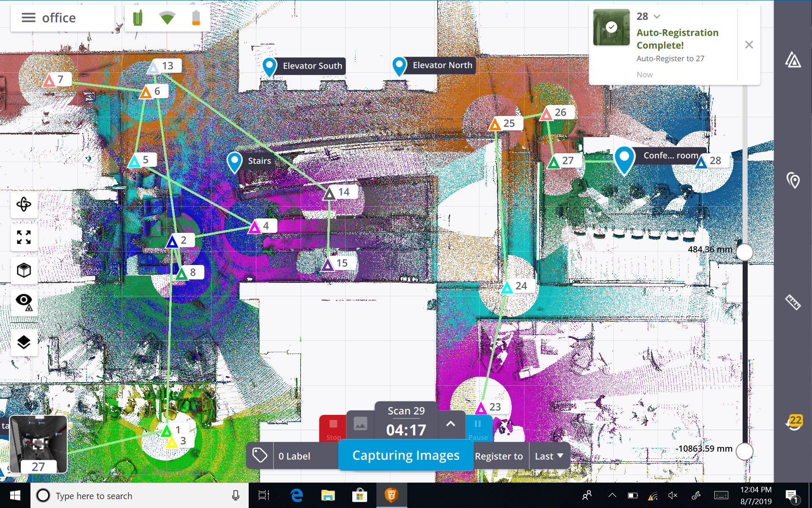Open the Register to Last dropdown
This screenshot has width=812, height=508.
click(x=549, y=456)
